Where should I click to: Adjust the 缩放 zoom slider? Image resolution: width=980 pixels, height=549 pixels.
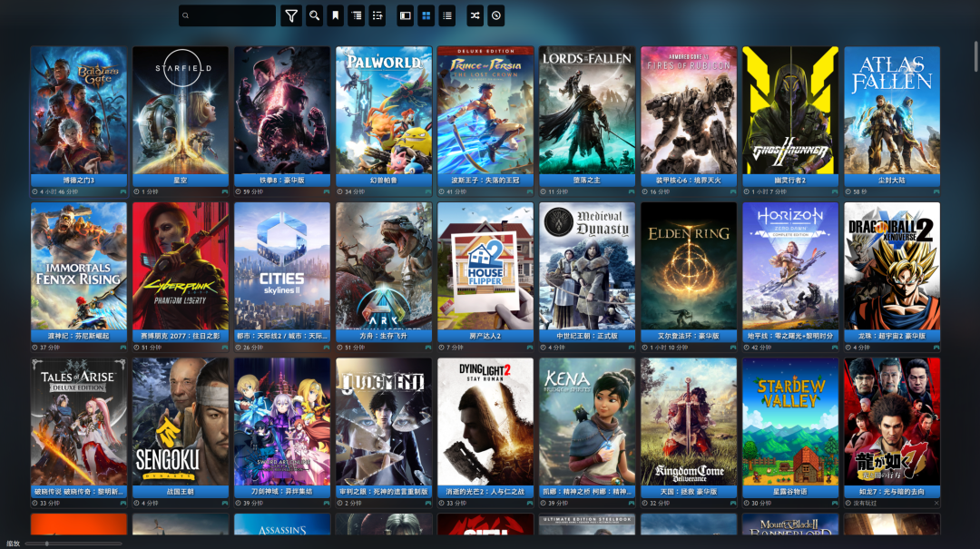(x=73, y=544)
